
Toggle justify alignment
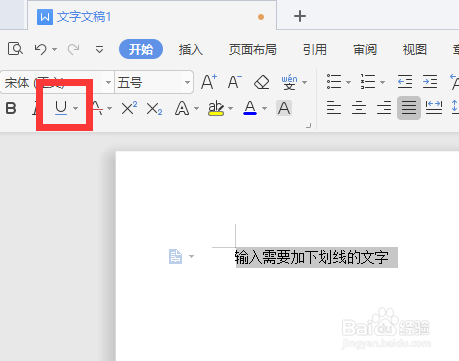pyautogui.click(x=409, y=108)
